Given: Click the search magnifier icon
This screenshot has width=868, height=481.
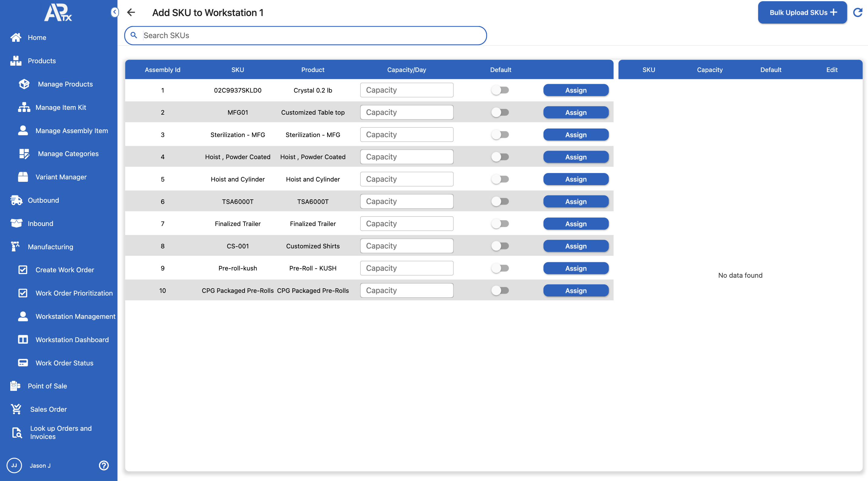Looking at the screenshot, I should tap(134, 35).
